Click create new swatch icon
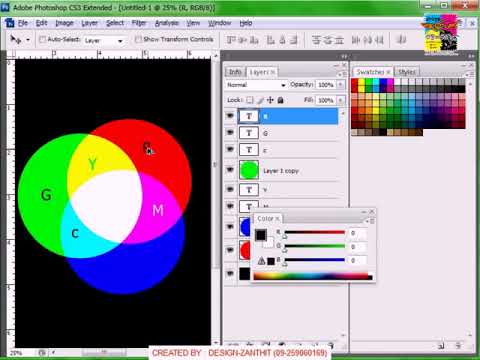This screenshot has height=360, width=480. (x=441, y=346)
